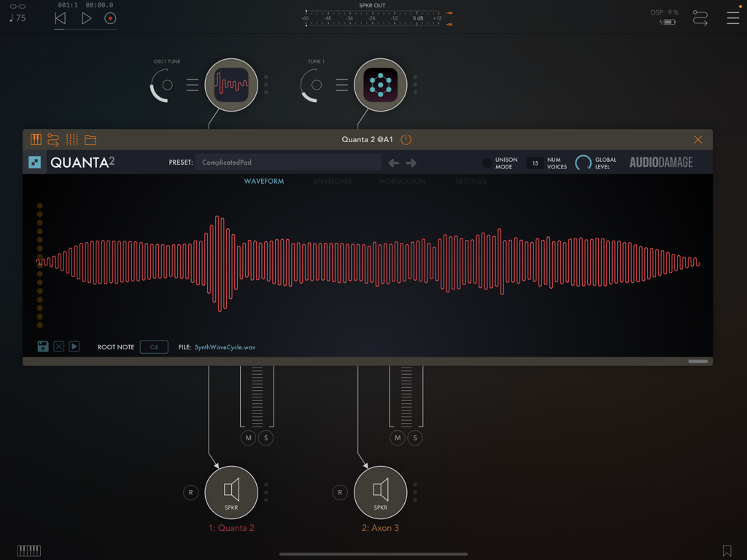This screenshot has height=560, width=747.
Task: Click the '2: Axon 3' channel label
Action: coord(380,528)
